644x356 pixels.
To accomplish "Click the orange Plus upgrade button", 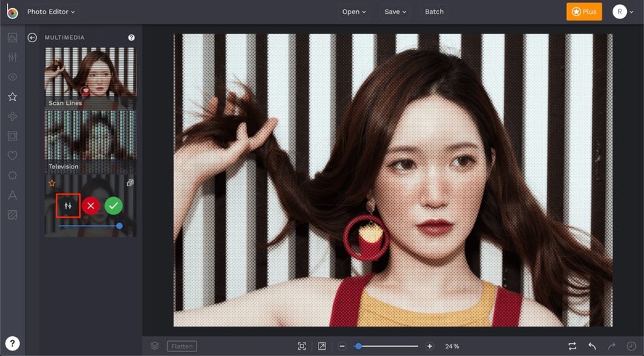I will (x=584, y=12).
